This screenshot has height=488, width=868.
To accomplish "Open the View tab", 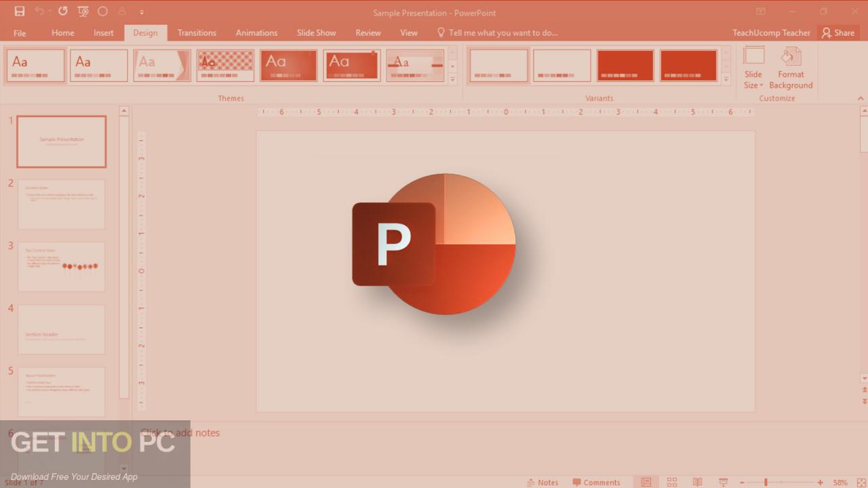I will pyautogui.click(x=409, y=33).
